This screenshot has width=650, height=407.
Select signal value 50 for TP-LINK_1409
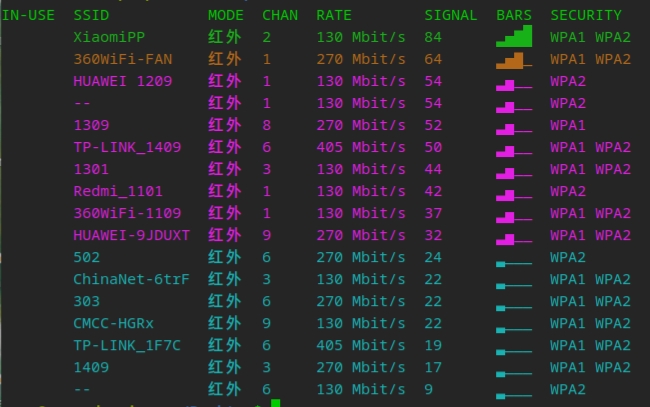pyautogui.click(x=433, y=147)
